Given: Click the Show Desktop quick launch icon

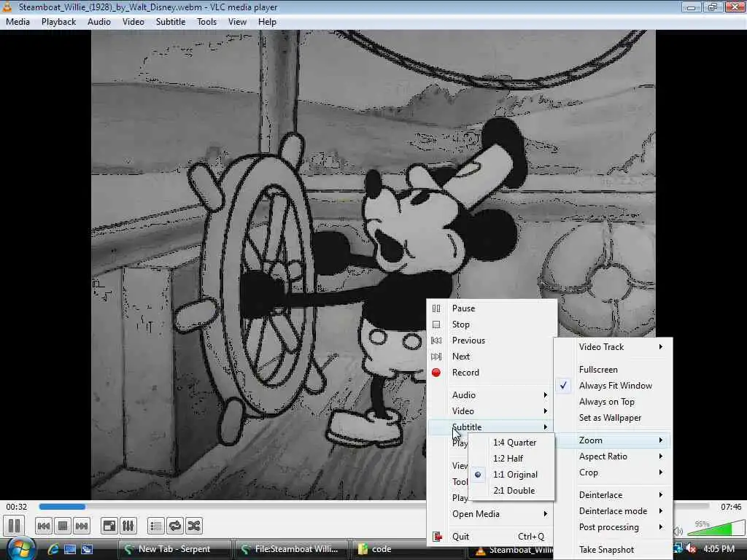Looking at the screenshot, I should pyautogui.click(x=70, y=549).
